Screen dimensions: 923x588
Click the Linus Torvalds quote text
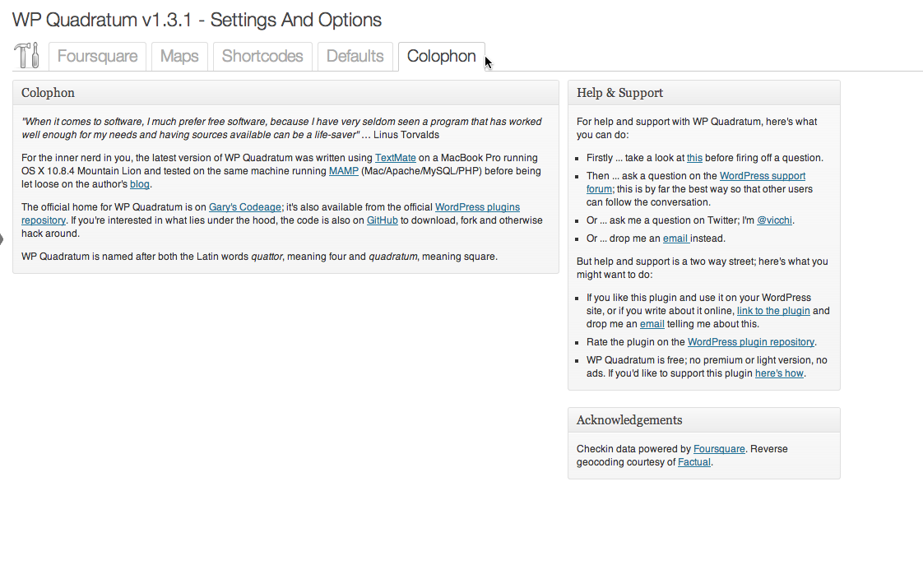[x=281, y=128]
